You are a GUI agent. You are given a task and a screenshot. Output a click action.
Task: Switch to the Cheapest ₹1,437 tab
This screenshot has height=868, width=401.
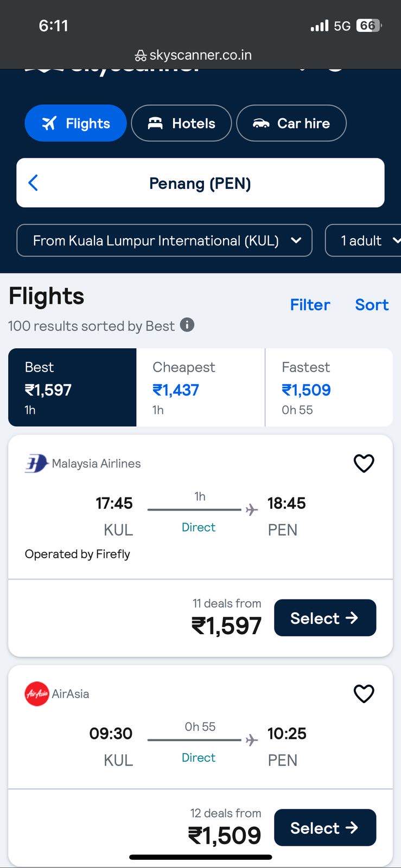coord(200,387)
